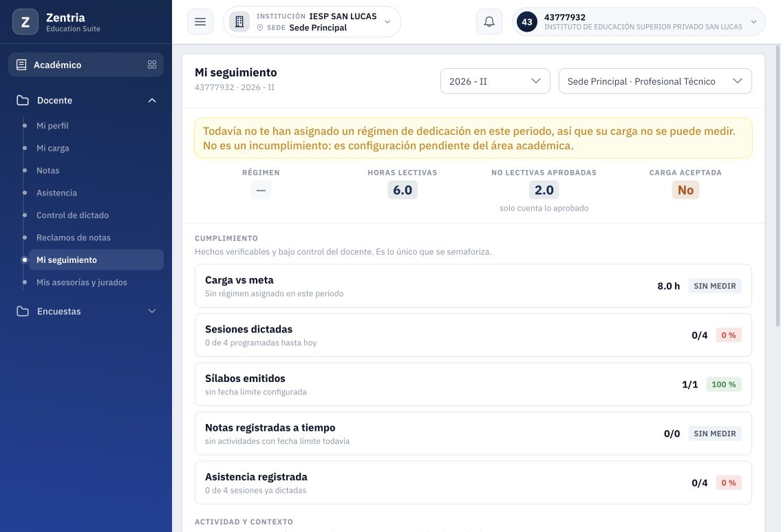781x532 pixels.
Task: Click the 100 % badge on Sílabos emitidos
Action: [724, 385]
